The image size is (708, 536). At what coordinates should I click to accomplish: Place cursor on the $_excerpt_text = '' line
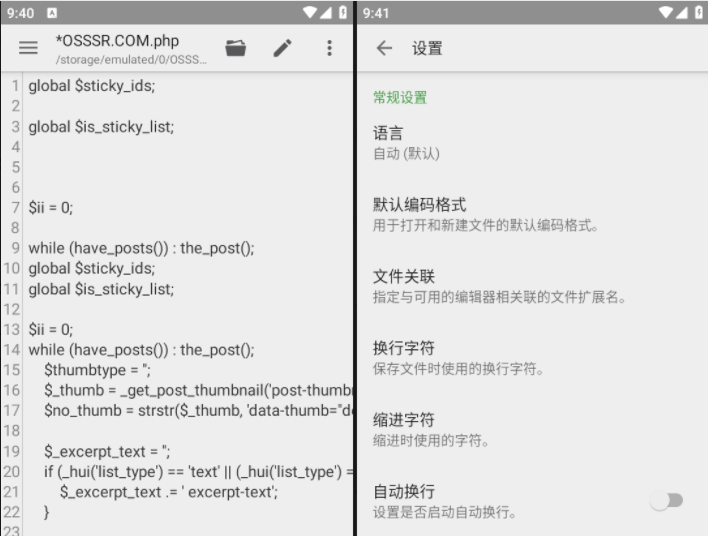(x=108, y=451)
